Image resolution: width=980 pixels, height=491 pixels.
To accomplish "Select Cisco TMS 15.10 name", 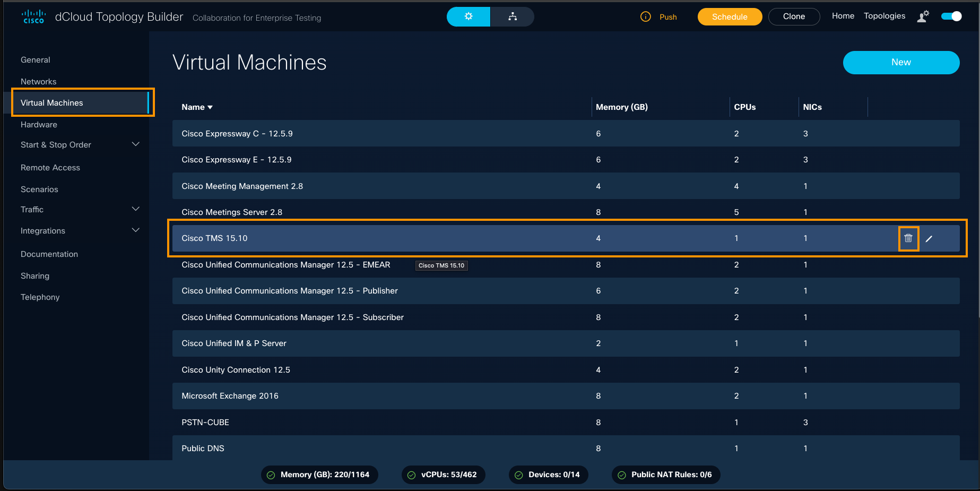I will (x=214, y=238).
